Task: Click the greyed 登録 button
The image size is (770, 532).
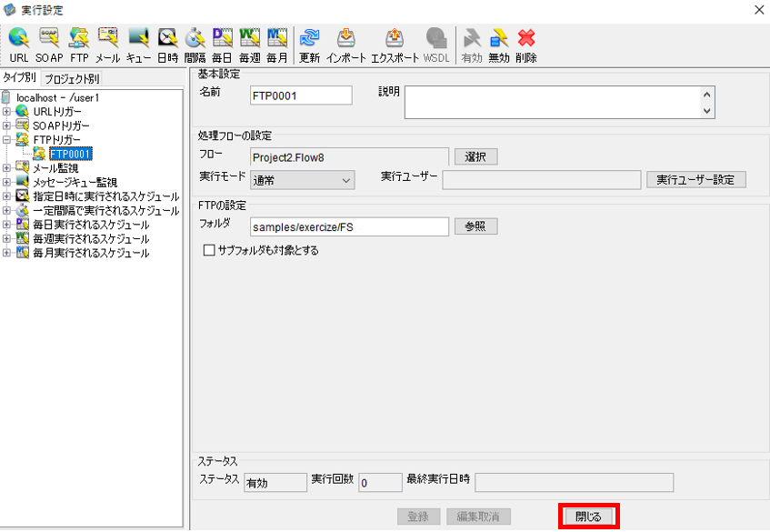Action: (418, 517)
